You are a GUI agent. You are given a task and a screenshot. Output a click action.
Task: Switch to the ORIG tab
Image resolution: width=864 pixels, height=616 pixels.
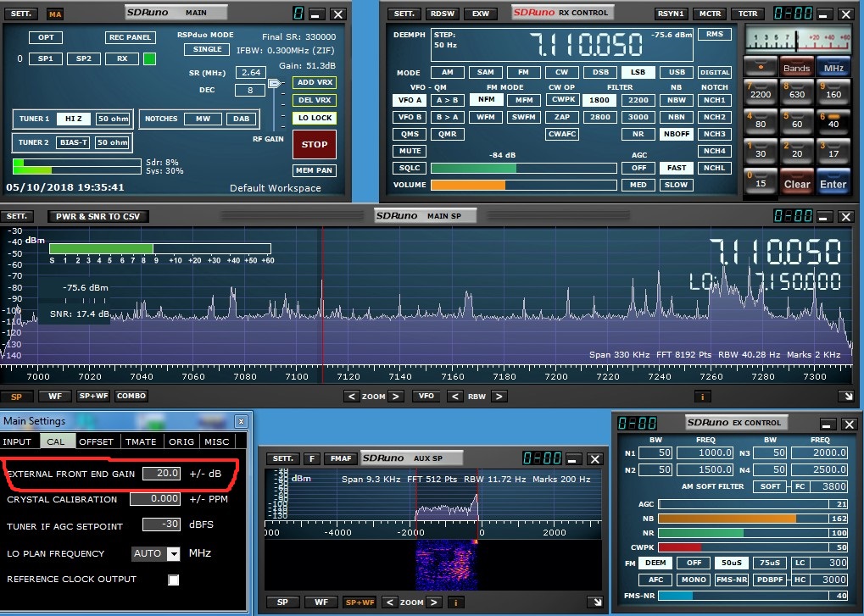click(x=181, y=441)
